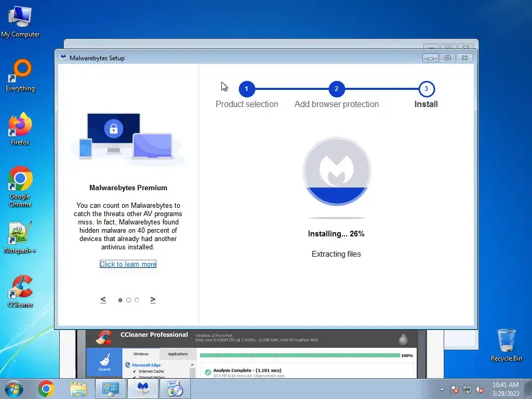Select the first carousel dot
The width and height of the screenshot is (532, 399).
point(120,300)
